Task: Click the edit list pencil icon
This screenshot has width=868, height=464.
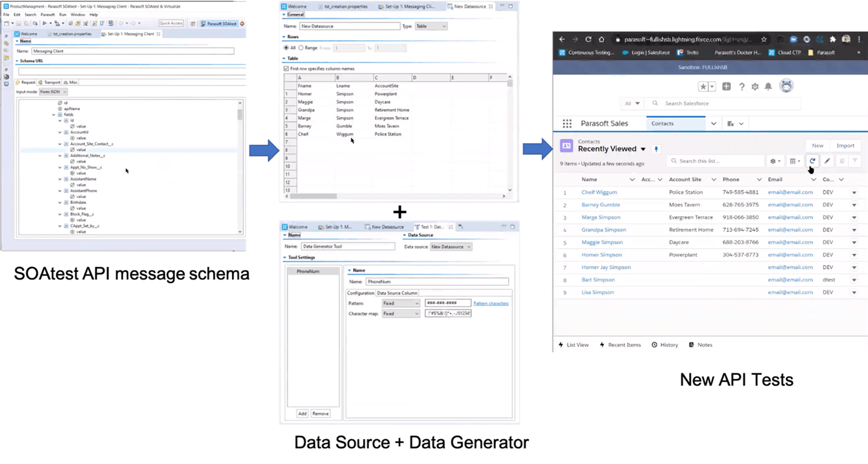Action: (x=827, y=161)
